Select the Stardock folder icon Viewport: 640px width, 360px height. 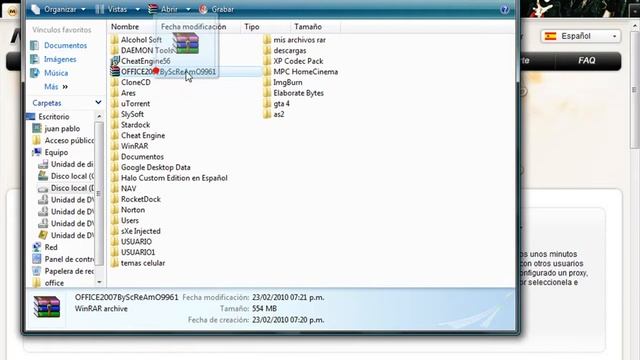pyautogui.click(x=115, y=125)
